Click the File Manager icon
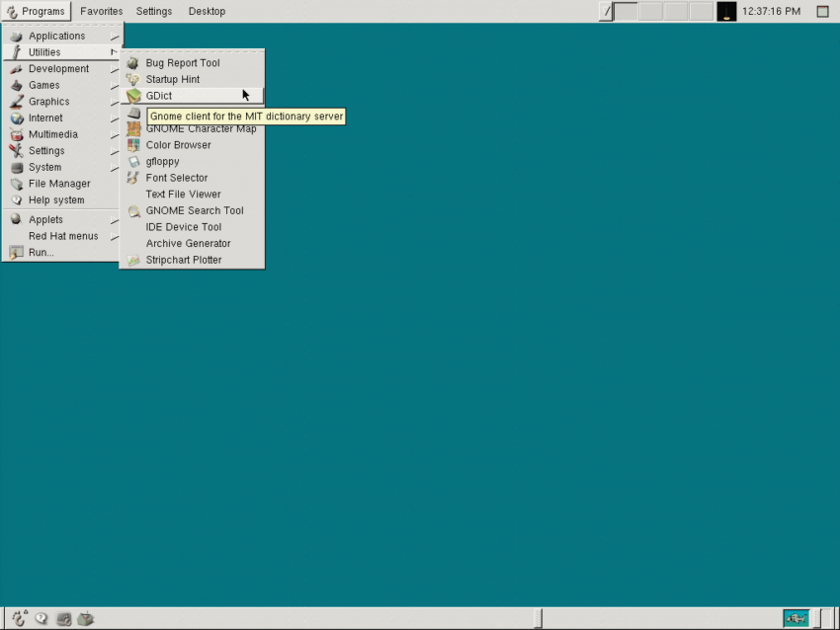840x630 pixels. [x=17, y=184]
